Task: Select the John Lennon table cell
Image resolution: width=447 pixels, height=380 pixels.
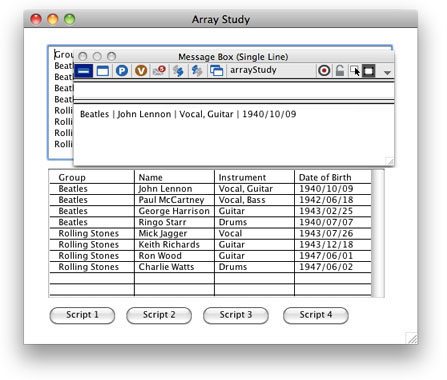Action: tap(174, 189)
